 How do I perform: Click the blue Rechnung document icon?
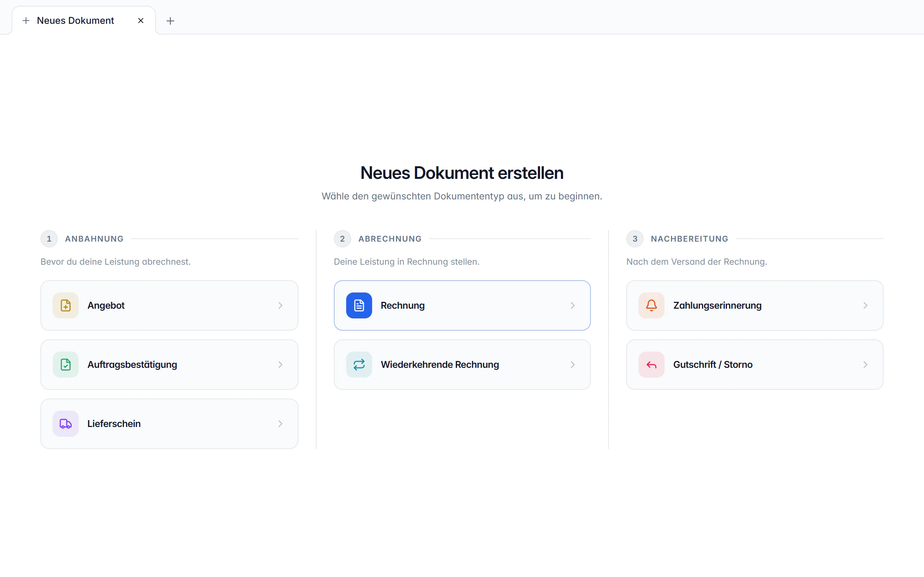click(359, 305)
